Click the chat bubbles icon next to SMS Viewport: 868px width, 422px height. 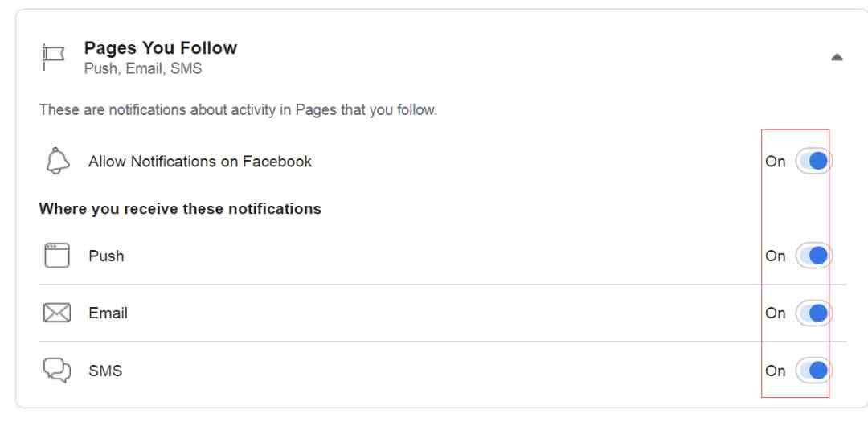pos(57,370)
